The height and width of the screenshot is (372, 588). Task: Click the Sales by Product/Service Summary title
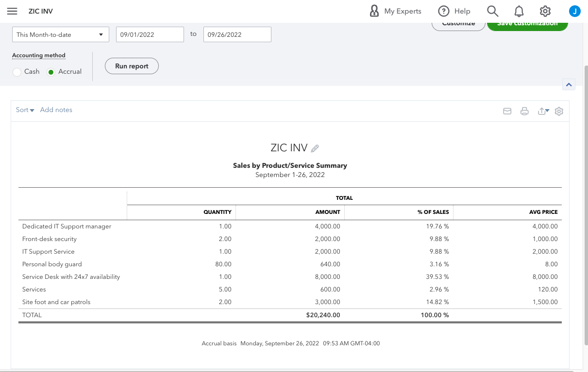coord(290,166)
